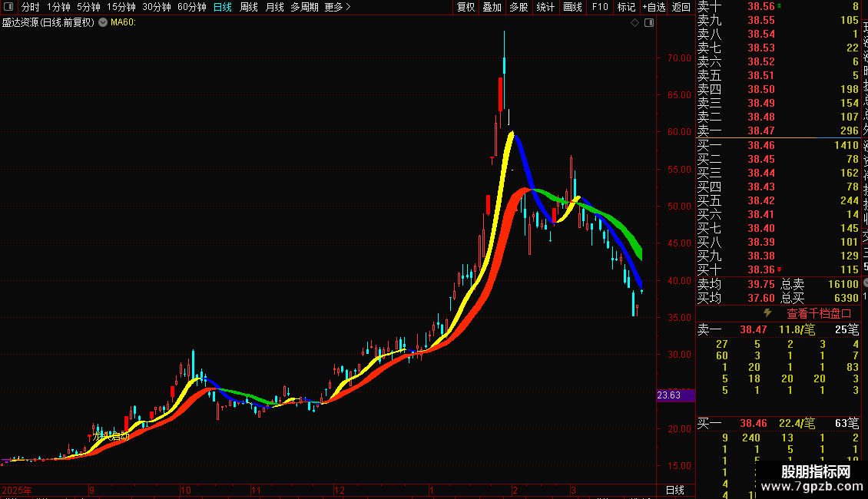Click month 2 on the time axis
This screenshot has width=868, height=499.
click(515, 490)
